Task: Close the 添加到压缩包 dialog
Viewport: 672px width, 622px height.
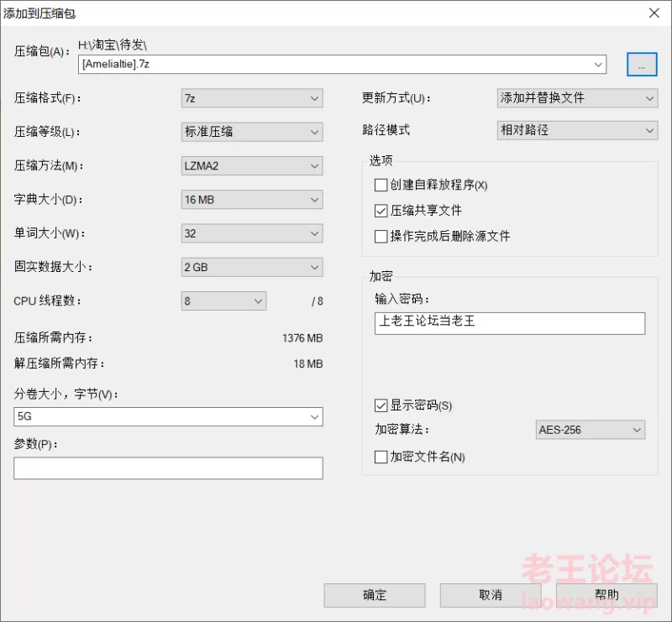Action: pyautogui.click(x=654, y=13)
